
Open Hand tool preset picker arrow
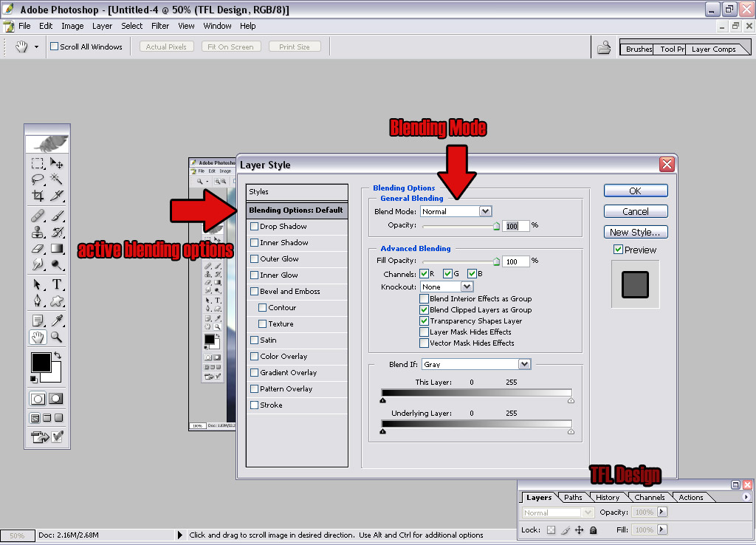tap(36, 47)
